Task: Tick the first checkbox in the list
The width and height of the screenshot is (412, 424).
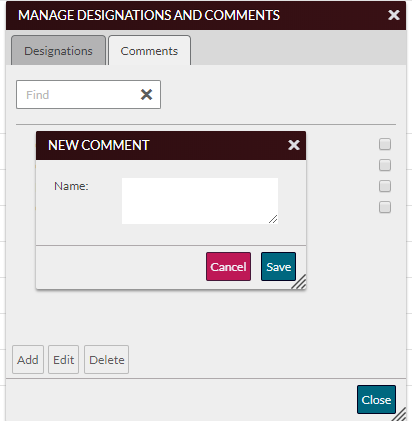Action: (x=385, y=144)
